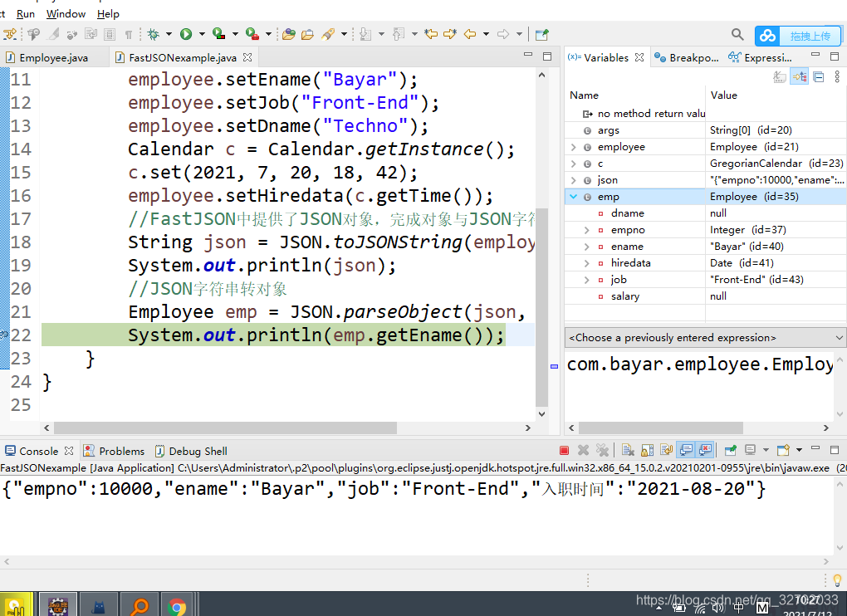Expand the employee variable row
Image resolution: width=847 pixels, height=616 pixels.
click(573, 147)
